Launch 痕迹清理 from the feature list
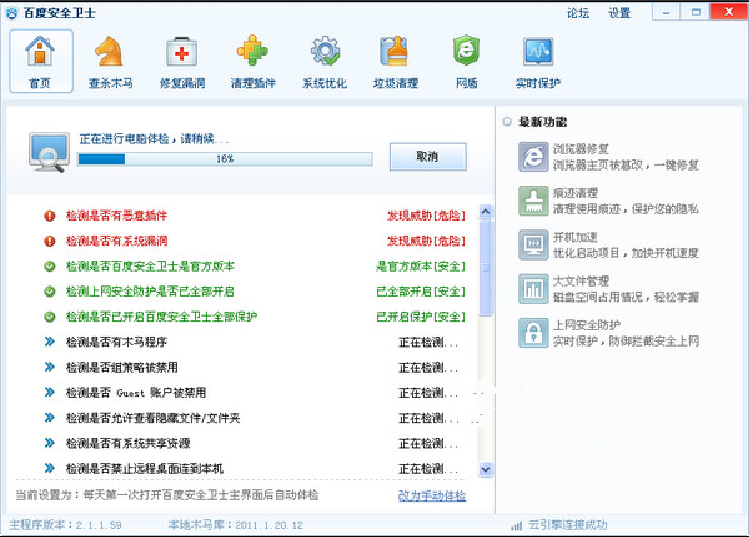Screen dimensions: 749x537 tap(608, 201)
